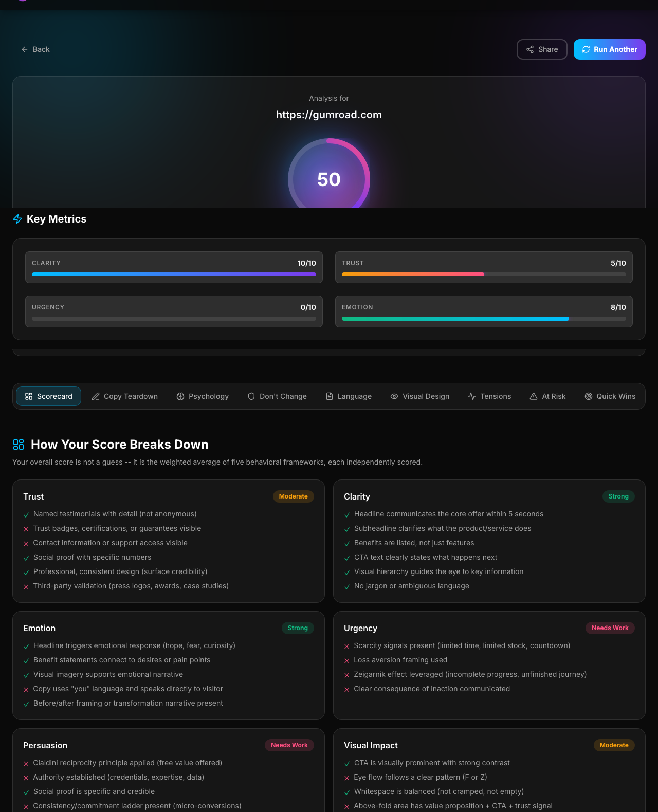Image resolution: width=658 pixels, height=812 pixels.
Task: Click the Needs Work badge on Urgency card
Action: click(x=610, y=628)
